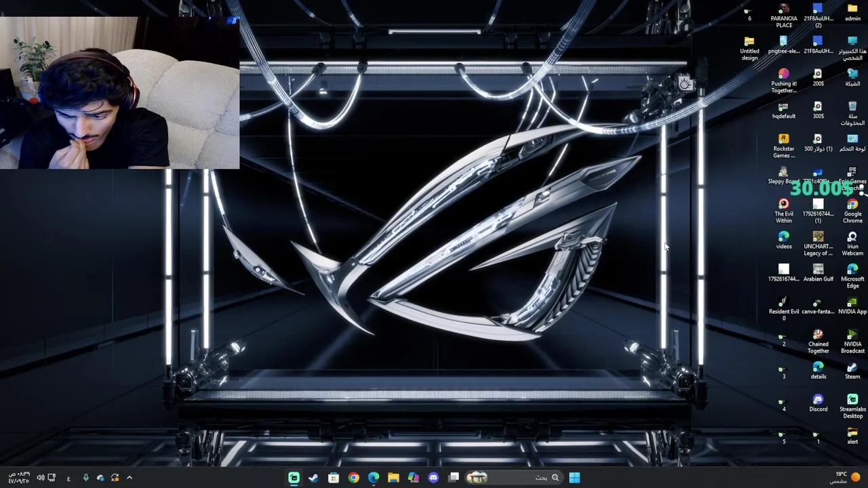Image resolution: width=868 pixels, height=488 pixels.
Task: Open The Evil Within desktop shortcut
Action: coord(784,211)
